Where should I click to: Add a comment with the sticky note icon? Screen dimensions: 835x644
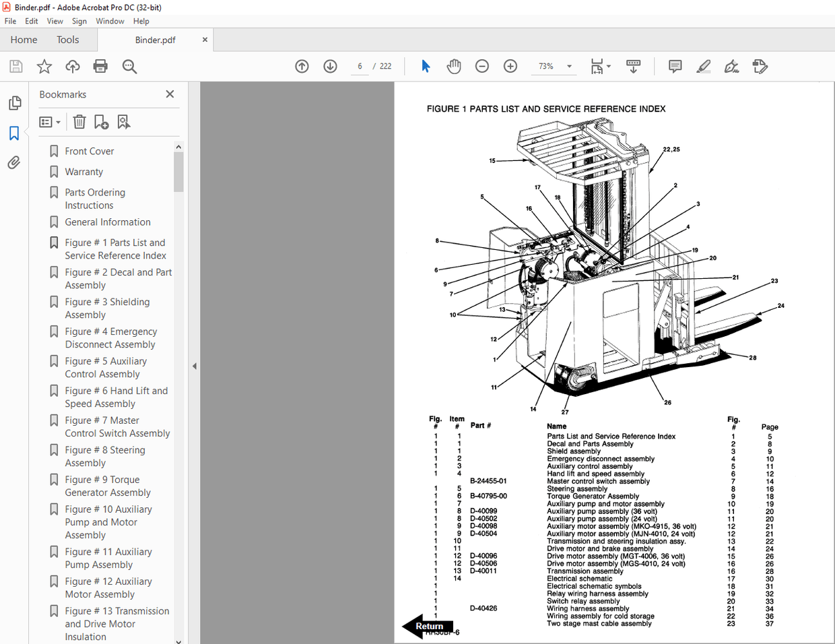(675, 66)
